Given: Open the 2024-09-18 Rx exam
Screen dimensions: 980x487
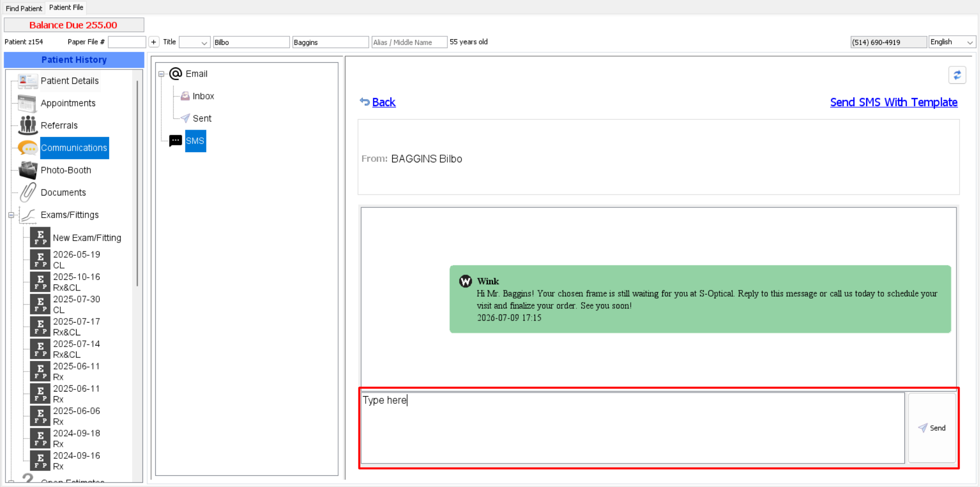Looking at the screenshot, I should tap(77, 439).
